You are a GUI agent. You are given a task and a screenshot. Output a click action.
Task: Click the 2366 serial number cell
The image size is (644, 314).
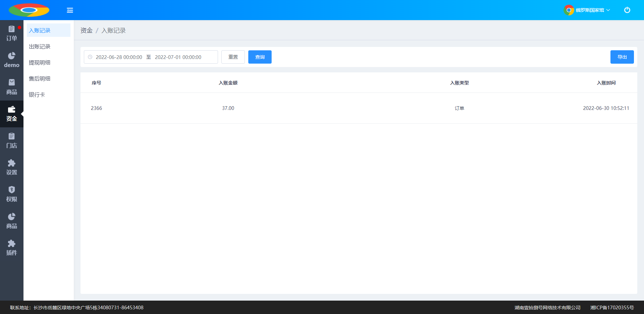tap(96, 108)
